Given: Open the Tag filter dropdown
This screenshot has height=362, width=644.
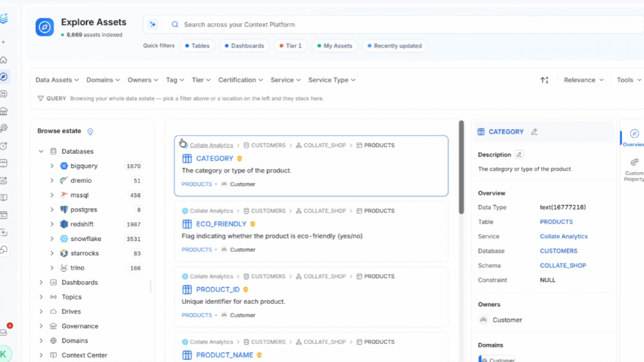Looking at the screenshot, I should click(x=175, y=80).
